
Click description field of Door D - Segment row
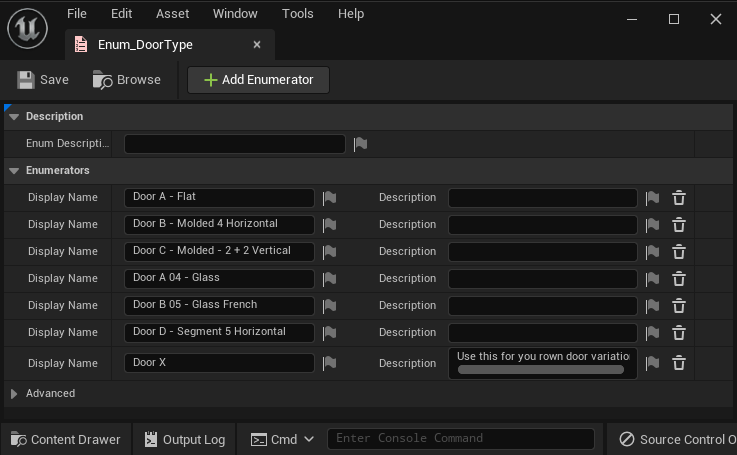(x=543, y=333)
